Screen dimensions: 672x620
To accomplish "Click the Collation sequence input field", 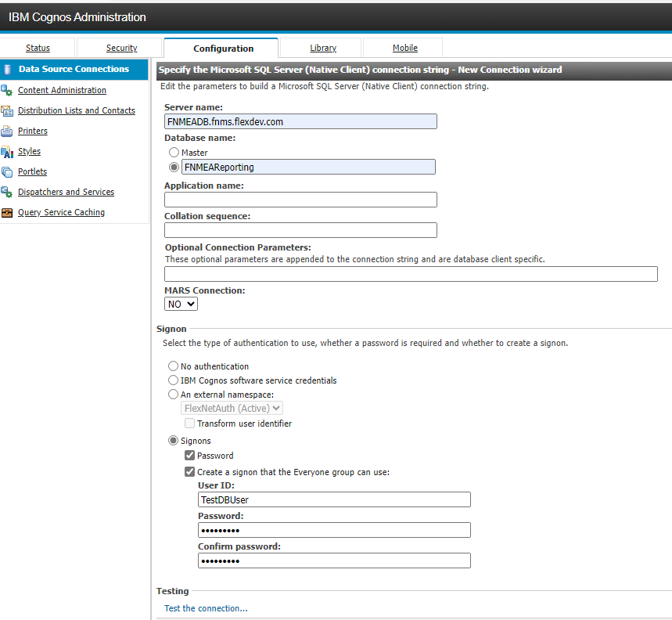I will [x=300, y=230].
